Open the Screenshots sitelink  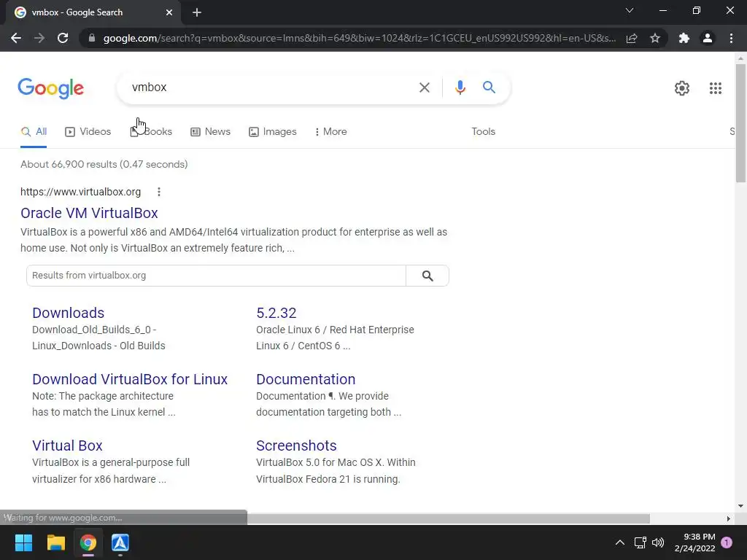tap(296, 446)
